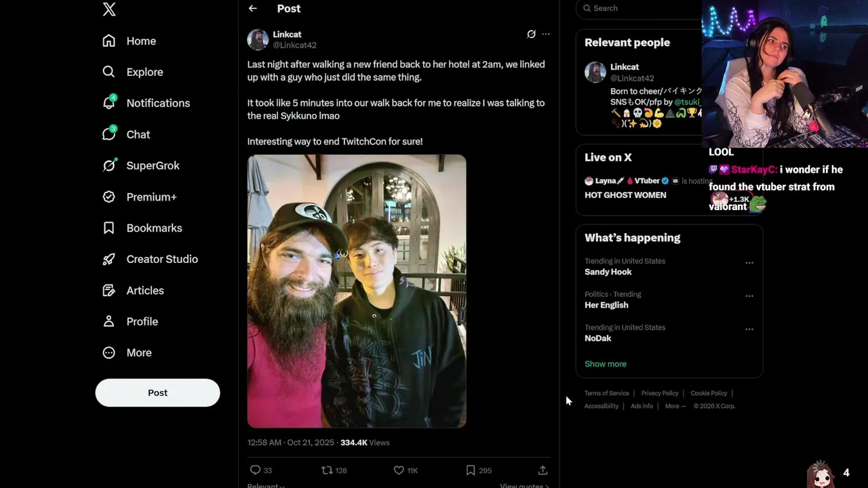868x488 pixels.
Task: Bookmark the post with the bookmark icon
Action: 471,470
